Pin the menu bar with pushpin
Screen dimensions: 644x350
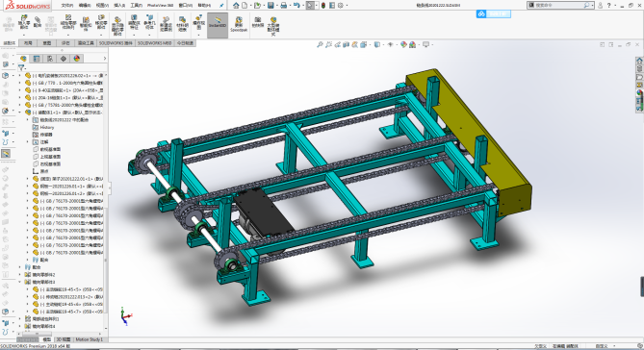(x=221, y=6)
